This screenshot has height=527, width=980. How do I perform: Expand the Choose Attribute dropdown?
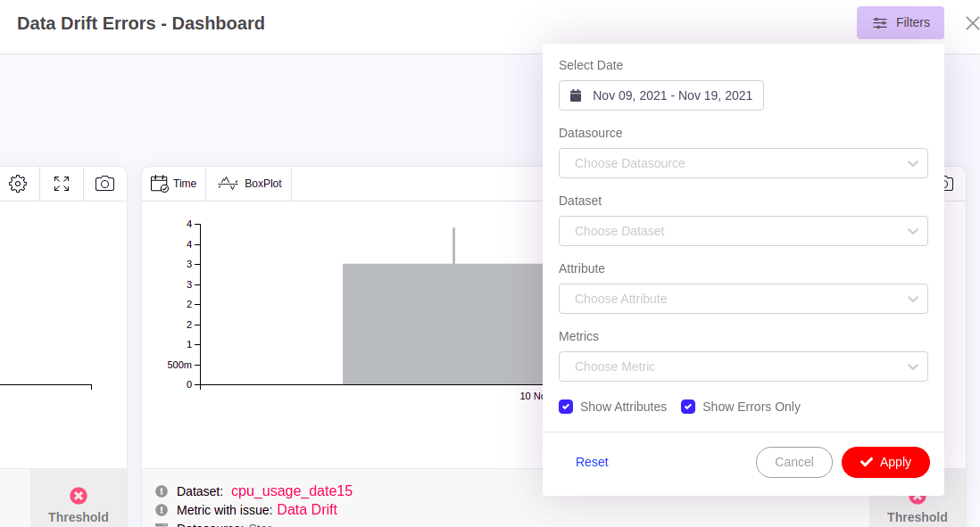(743, 299)
